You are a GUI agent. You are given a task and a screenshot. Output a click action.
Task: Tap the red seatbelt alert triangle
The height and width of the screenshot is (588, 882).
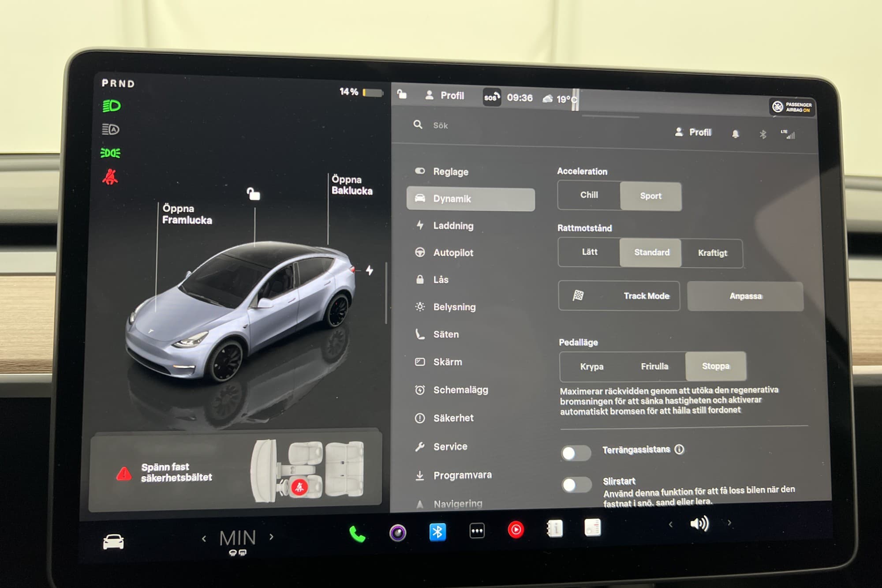124,473
